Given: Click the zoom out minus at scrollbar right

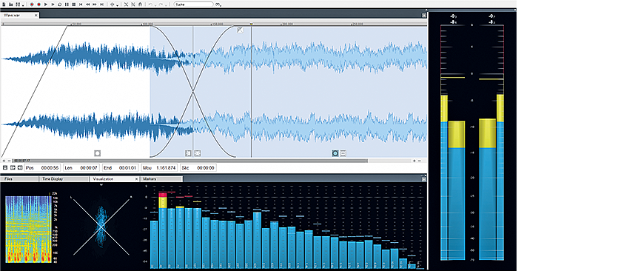Looking at the screenshot, I should click(x=419, y=161).
